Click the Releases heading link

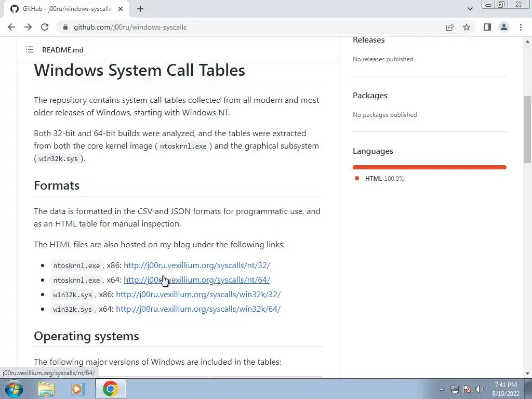click(368, 40)
